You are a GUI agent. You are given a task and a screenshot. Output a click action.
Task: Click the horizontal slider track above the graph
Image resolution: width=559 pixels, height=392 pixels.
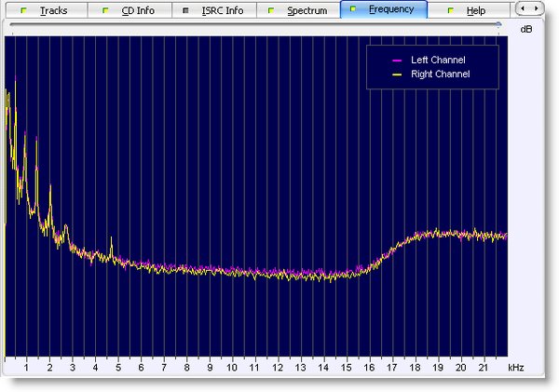(255, 24)
